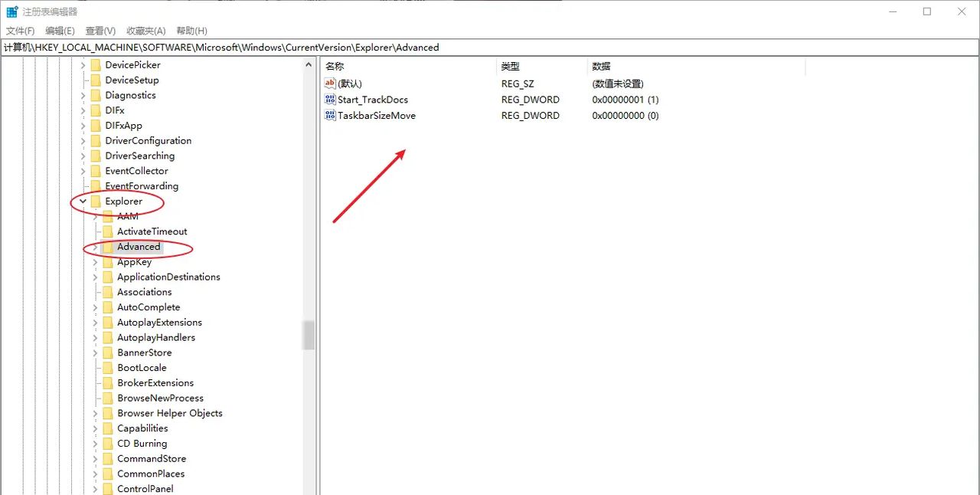The image size is (980, 495).
Task: Click the ControlPanel folder icon
Action: click(108, 489)
